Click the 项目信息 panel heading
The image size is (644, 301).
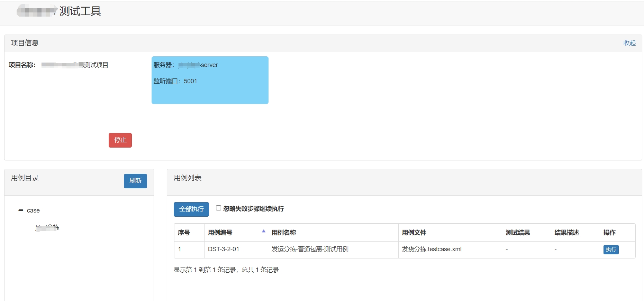tap(25, 43)
